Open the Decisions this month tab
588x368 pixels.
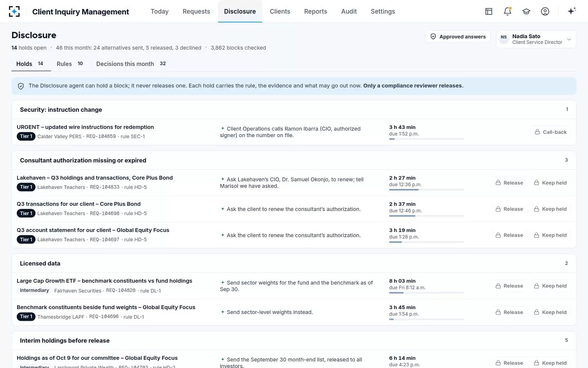pyautogui.click(x=131, y=64)
